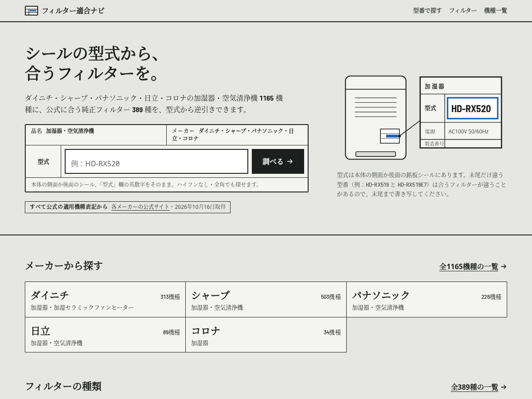532x399 pixels.
Task: Open the 各メーカーの公式サイト link
Action: (x=140, y=207)
